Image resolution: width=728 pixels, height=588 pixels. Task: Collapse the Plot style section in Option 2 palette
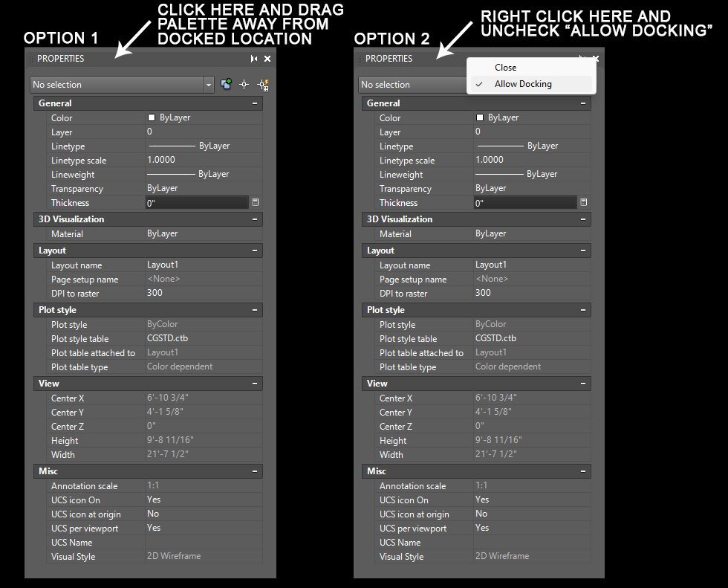582,310
